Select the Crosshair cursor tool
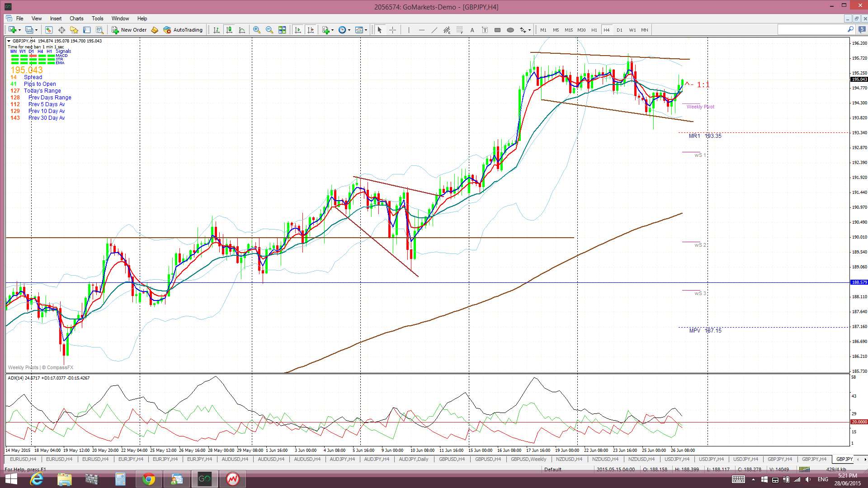 click(x=392, y=30)
